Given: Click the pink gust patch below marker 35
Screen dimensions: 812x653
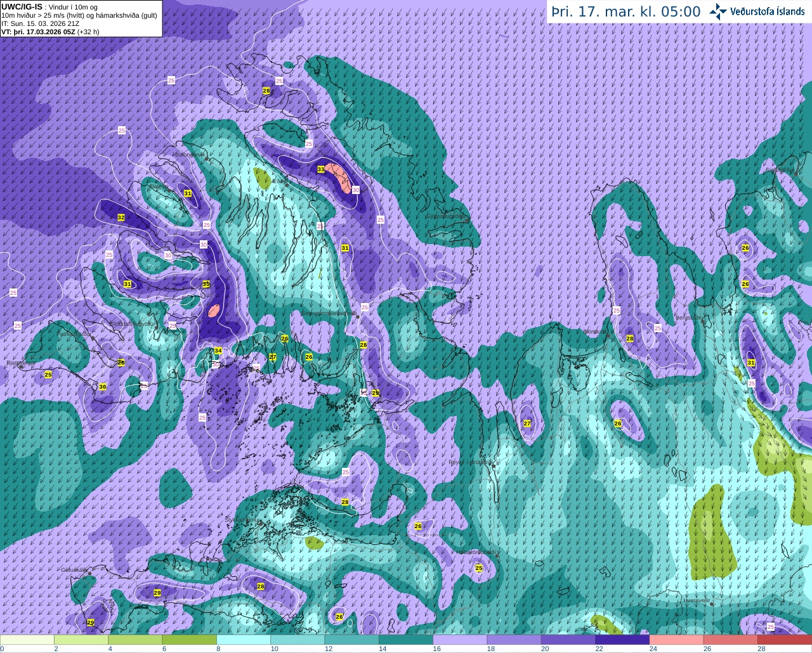Looking at the screenshot, I should pos(214,310).
